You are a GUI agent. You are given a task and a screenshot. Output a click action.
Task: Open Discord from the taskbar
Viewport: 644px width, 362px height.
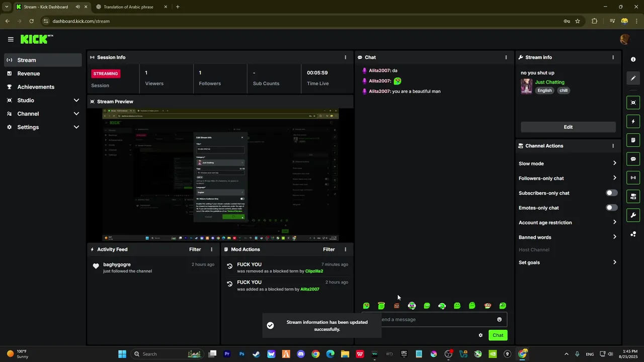[x=301, y=354]
